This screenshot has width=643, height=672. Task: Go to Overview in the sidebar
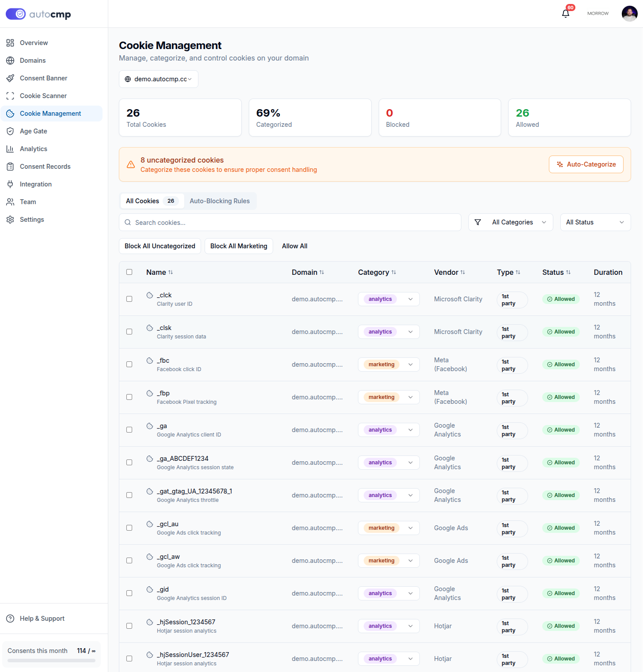point(52,43)
